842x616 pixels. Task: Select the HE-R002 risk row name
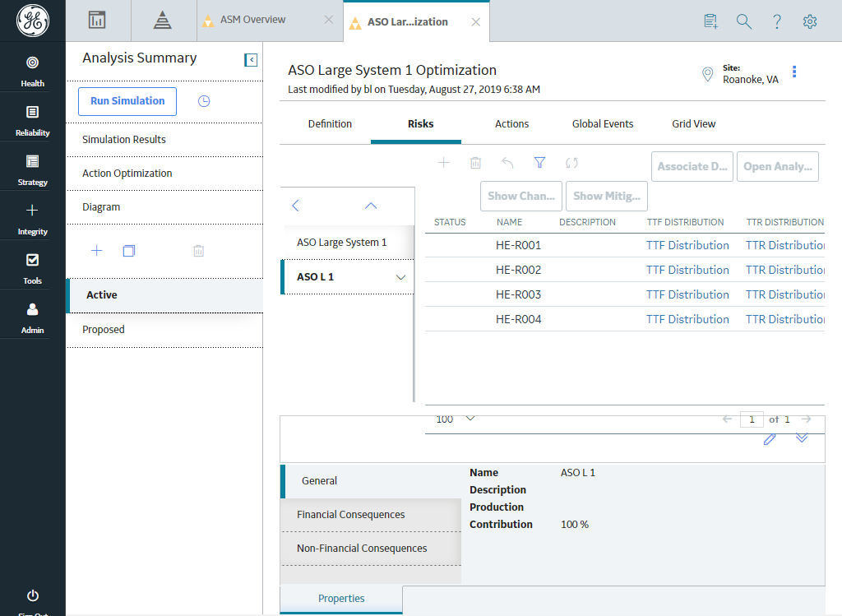[x=518, y=270]
